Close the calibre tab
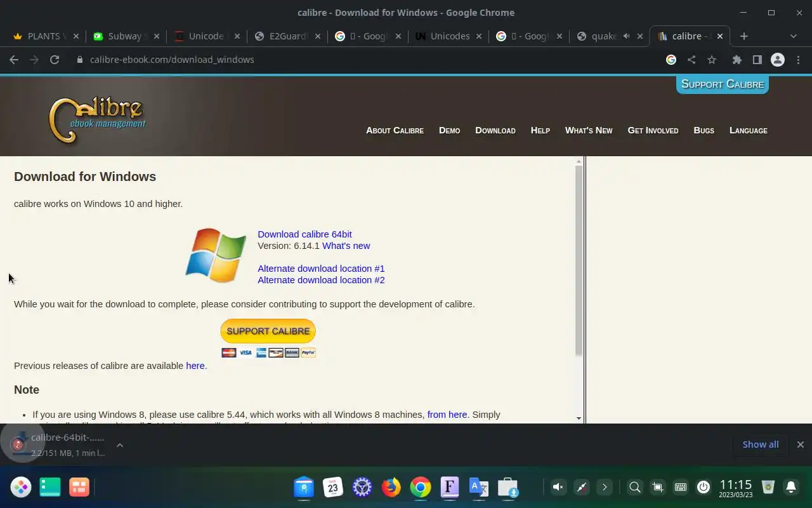This screenshot has height=508, width=812. coord(720,36)
